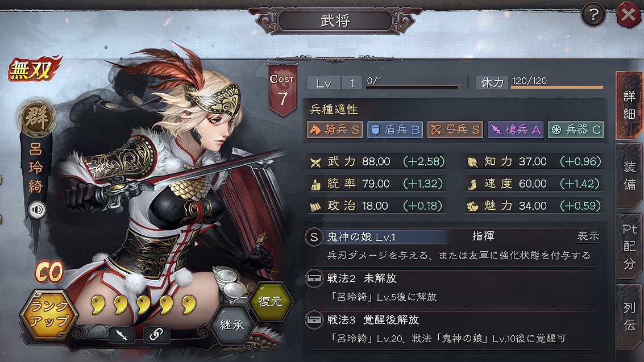The width and height of the screenshot is (644, 362).
Task: Select the 騎兵 S aptitude badge
Action: tap(335, 130)
